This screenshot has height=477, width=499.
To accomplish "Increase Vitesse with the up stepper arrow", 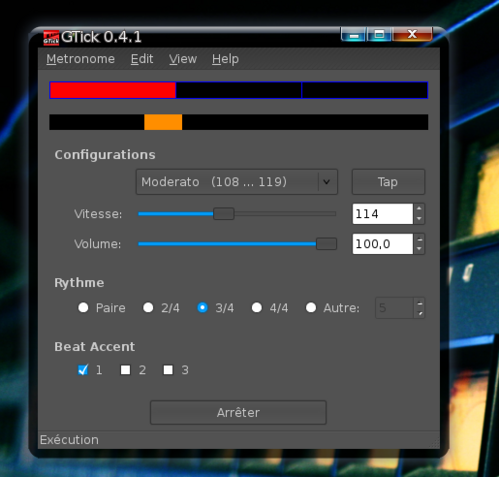I will point(419,209).
